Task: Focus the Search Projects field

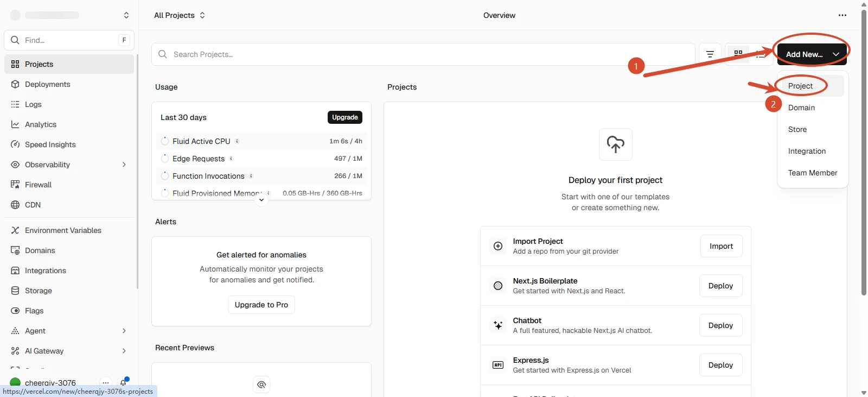Action: click(x=423, y=54)
